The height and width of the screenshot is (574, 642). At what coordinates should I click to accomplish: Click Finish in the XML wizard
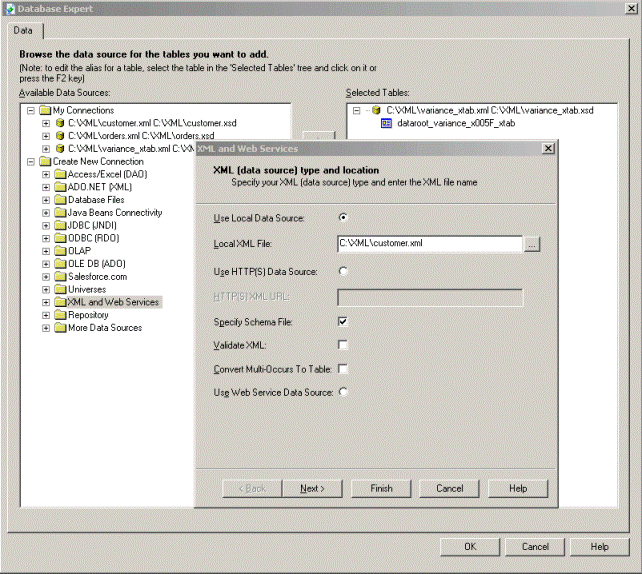(381, 488)
